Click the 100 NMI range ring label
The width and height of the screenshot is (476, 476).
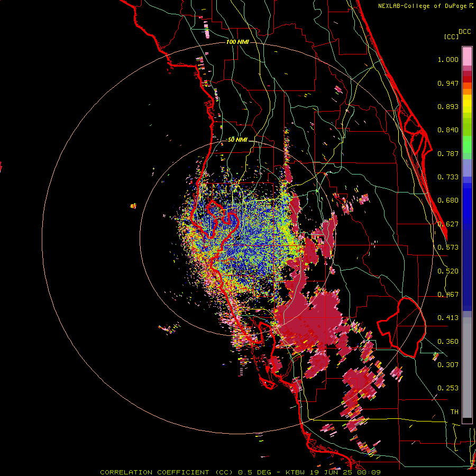tap(237, 42)
